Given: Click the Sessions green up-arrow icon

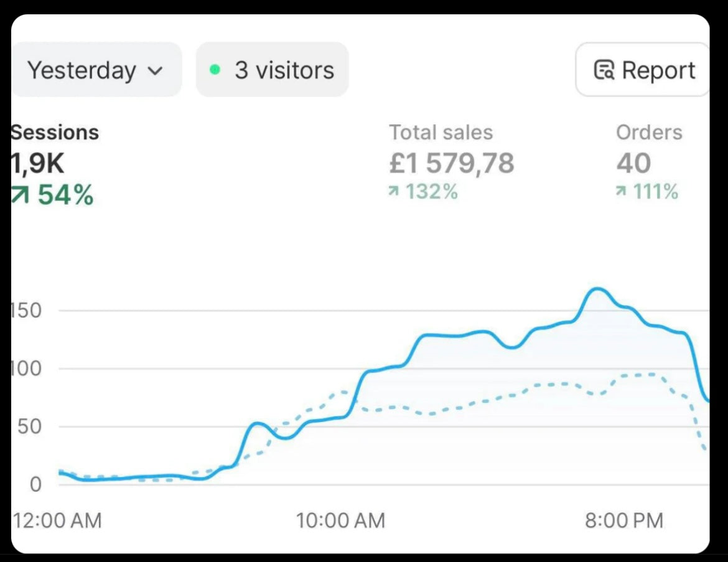Looking at the screenshot, I should [21, 195].
